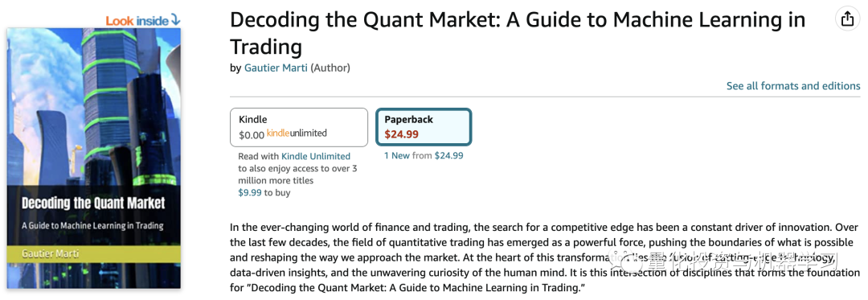Select the Paperback format option

[424, 127]
